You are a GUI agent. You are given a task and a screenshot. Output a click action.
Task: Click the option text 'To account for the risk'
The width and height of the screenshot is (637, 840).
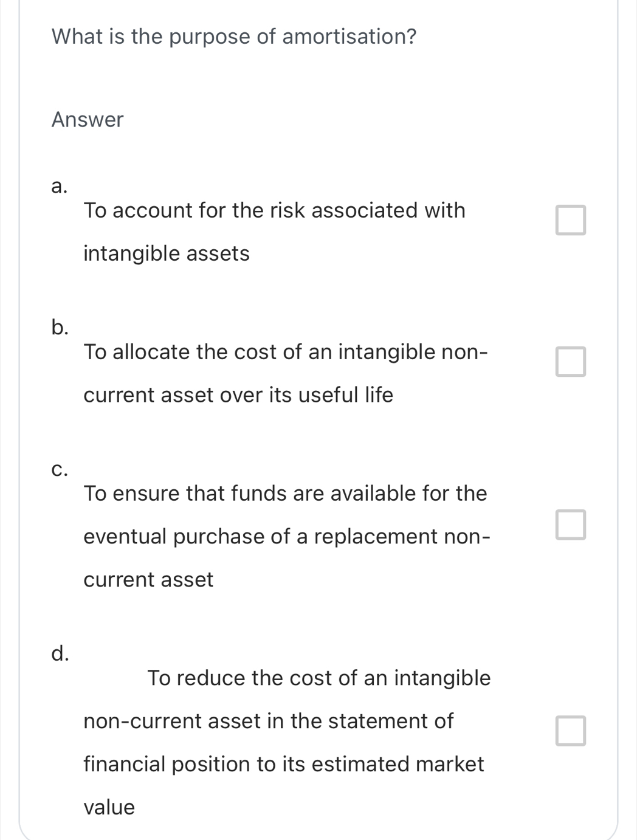(x=275, y=210)
